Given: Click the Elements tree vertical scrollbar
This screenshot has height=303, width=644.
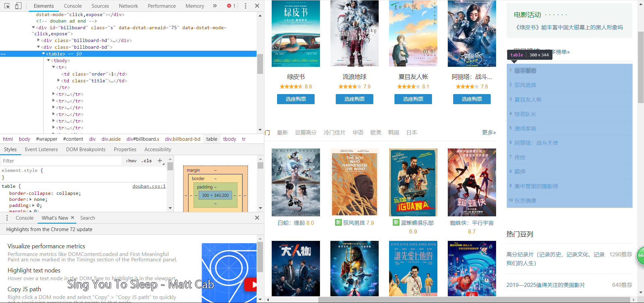Looking at the screenshot, I should [260, 64].
